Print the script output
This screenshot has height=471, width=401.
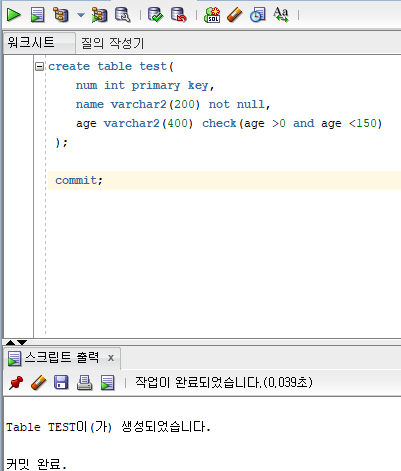point(84,382)
